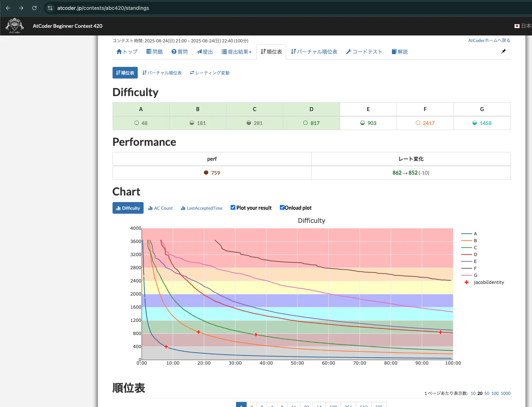Open the バーチャル順位表 tab in main navigation

(314, 52)
